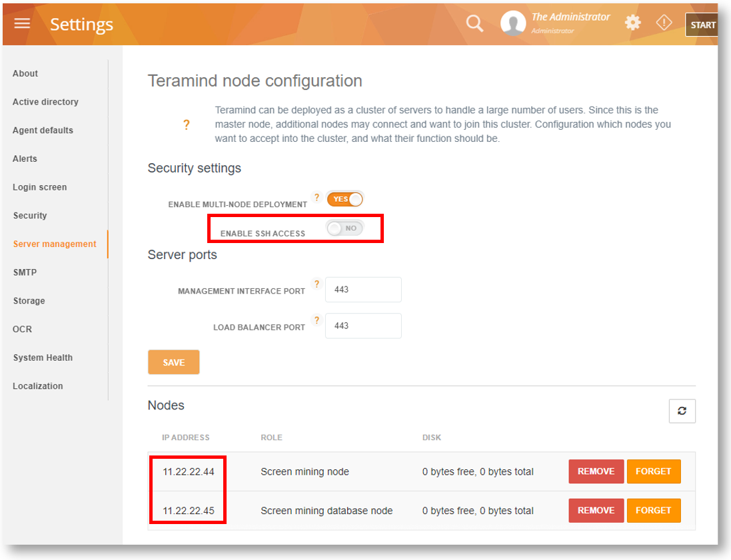Image resolution: width=731 pixels, height=560 pixels.
Task: Show help for Enable Multi-Node Deployment
Action: pos(317,197)
